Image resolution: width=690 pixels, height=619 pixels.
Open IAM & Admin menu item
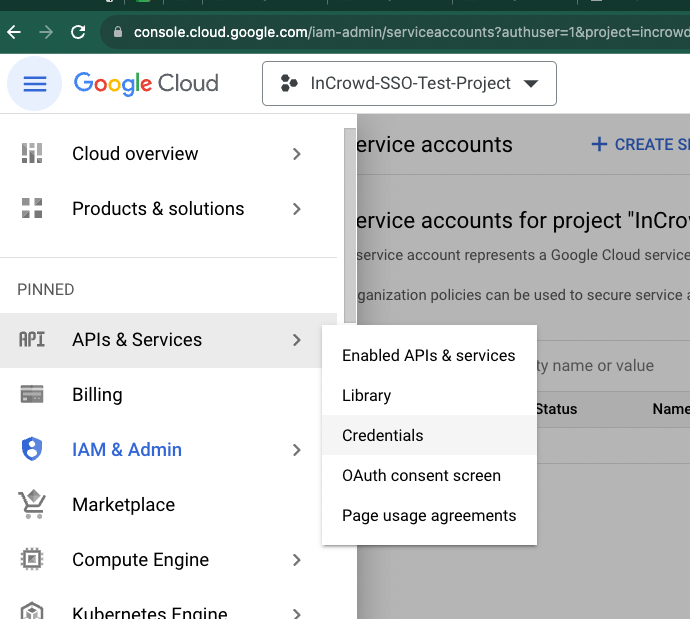pos(168,450)
